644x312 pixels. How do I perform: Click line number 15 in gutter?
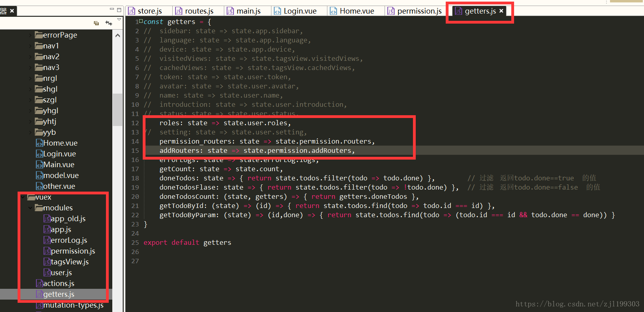135,150
